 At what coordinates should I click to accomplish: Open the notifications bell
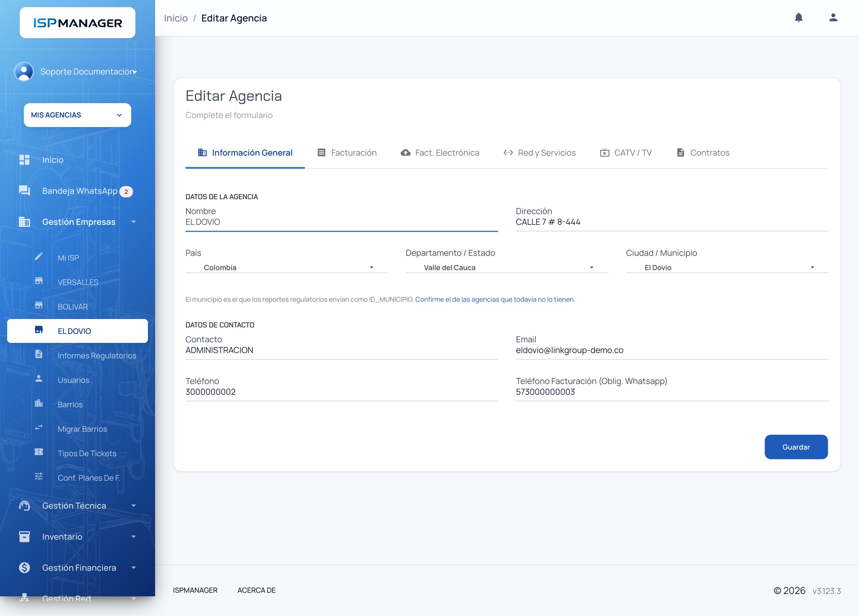798,18
